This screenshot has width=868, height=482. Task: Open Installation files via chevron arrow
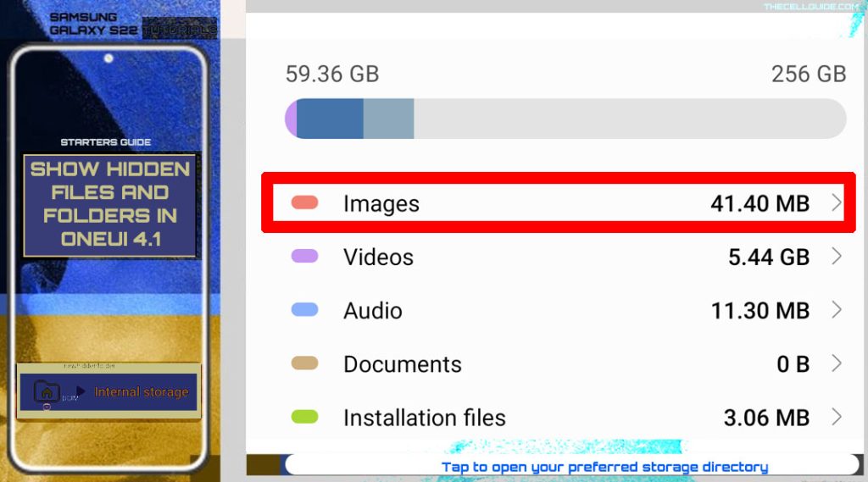click(837, 417)
